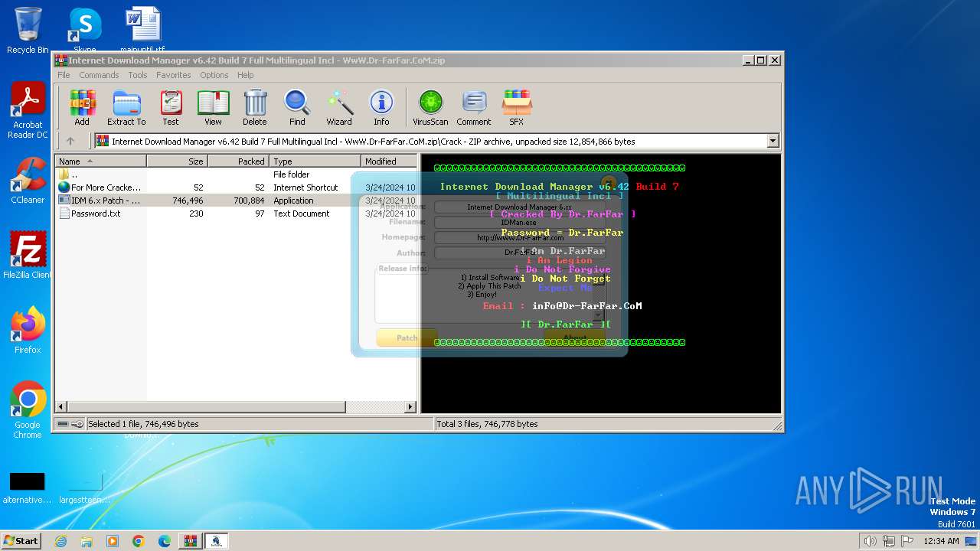The width and height of the screenshot is (980, 551).
Task: Click the SFX toolbar icon
Action: point(517,108)
